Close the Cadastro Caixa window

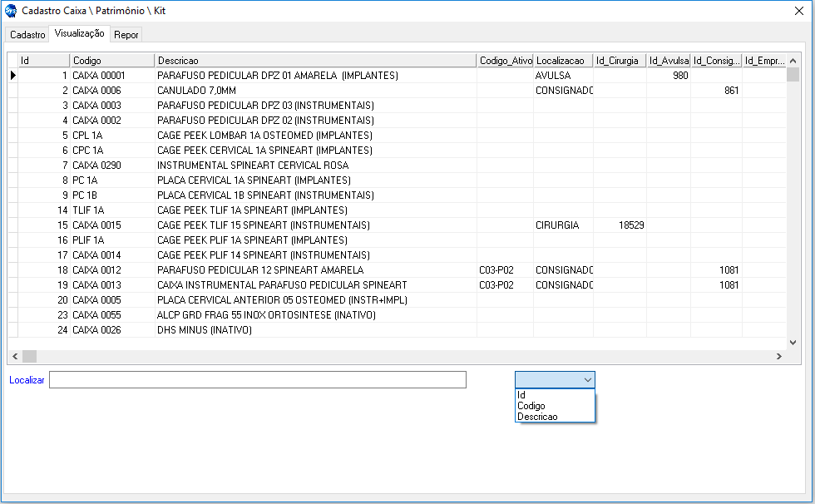click(x=795, y=11)
